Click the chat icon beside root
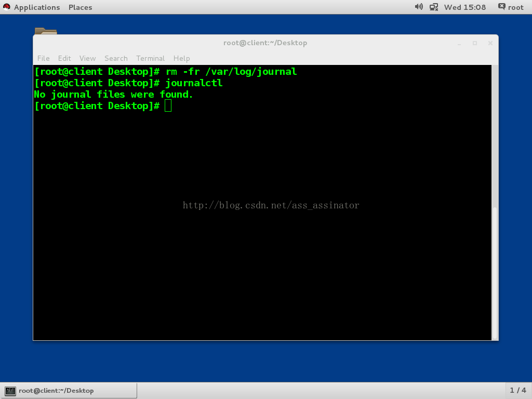Viewport: 532px width, 399px height. click(501, 7)
